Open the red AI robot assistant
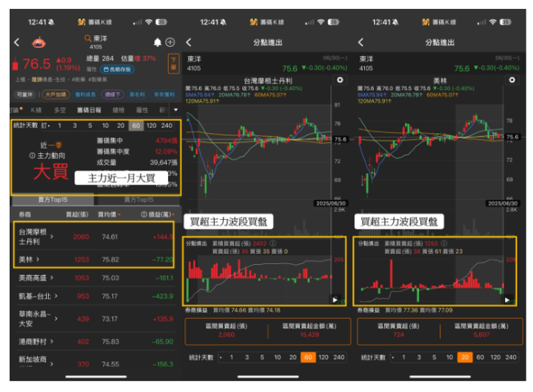 [38, 42]
